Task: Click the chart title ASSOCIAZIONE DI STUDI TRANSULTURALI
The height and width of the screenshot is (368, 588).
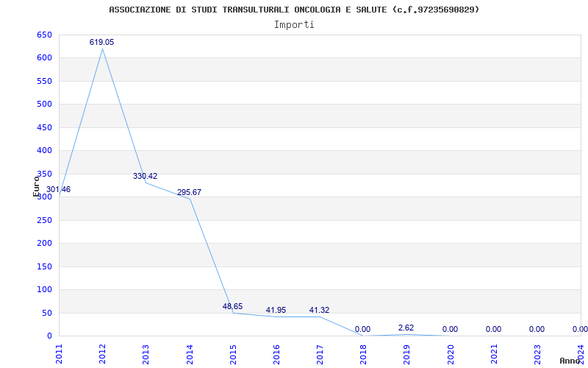Action: 294,10
